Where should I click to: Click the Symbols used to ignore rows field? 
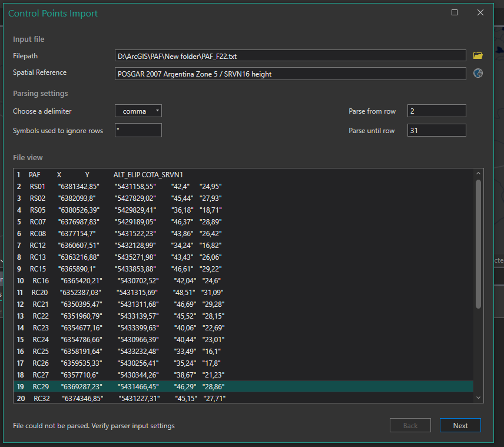138,130
